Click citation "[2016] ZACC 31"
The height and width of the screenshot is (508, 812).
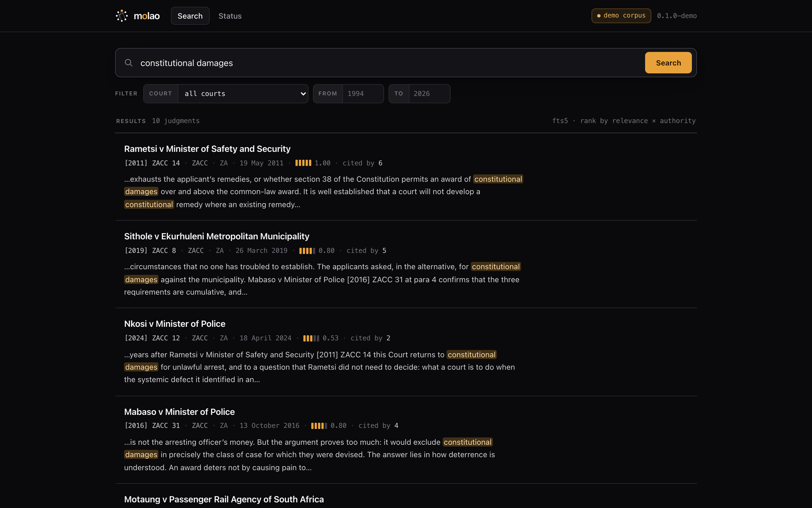pyautogui.click(x=152, y=426)
